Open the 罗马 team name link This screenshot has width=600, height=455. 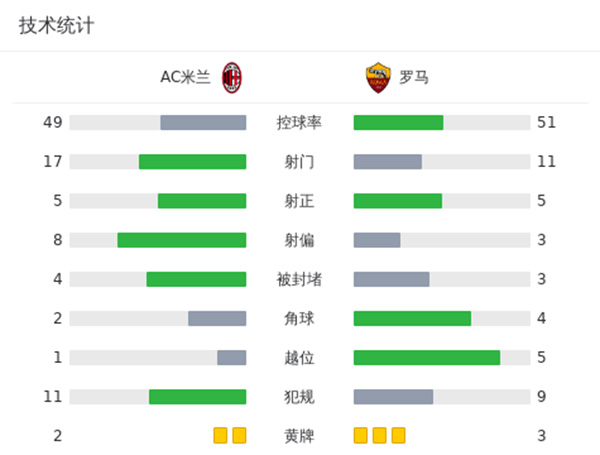(414, 77)
